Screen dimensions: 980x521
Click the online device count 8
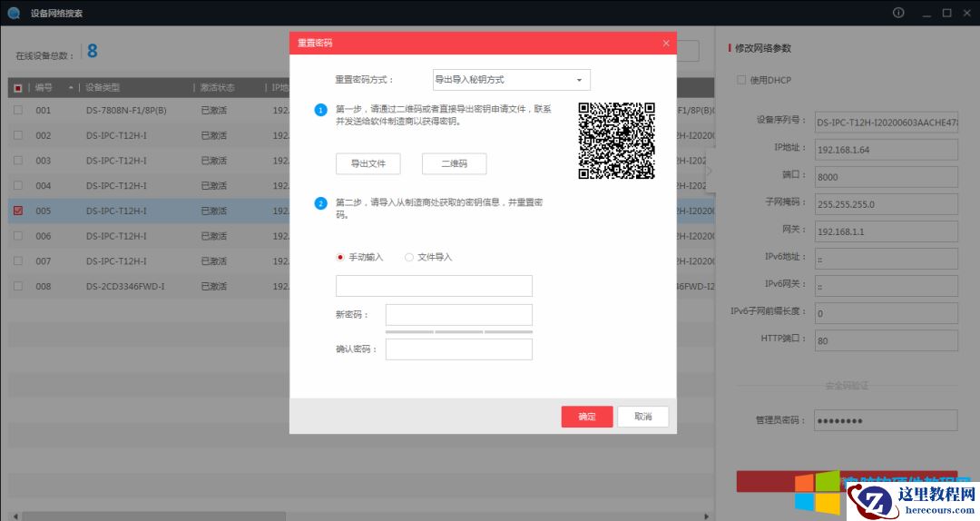point(93,51)
